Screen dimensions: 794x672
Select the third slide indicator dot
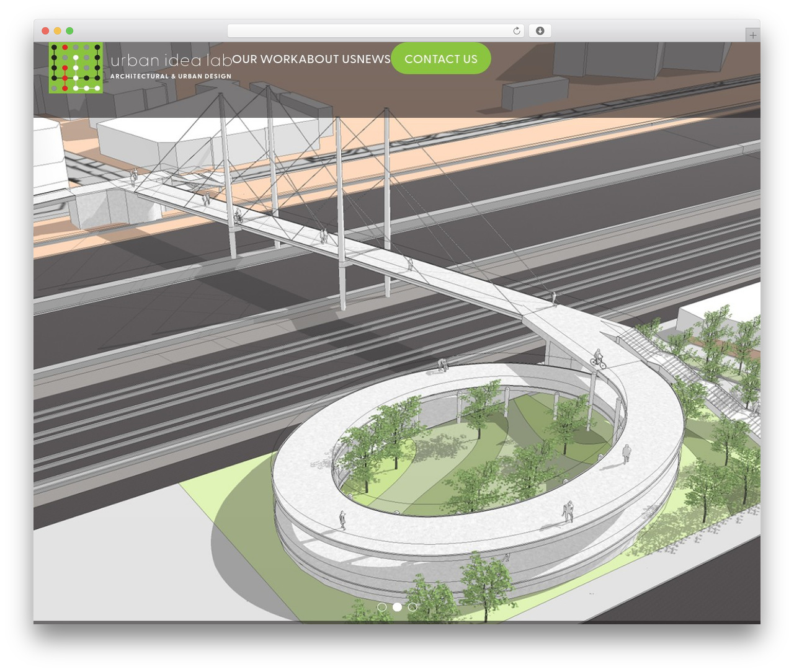[x=413, y=607]
